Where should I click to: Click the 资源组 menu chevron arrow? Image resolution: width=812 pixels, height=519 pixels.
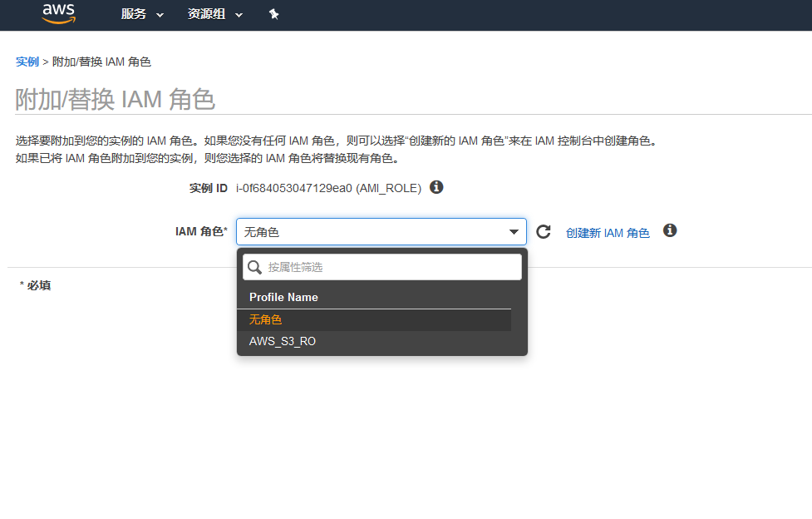pos(239,16)
